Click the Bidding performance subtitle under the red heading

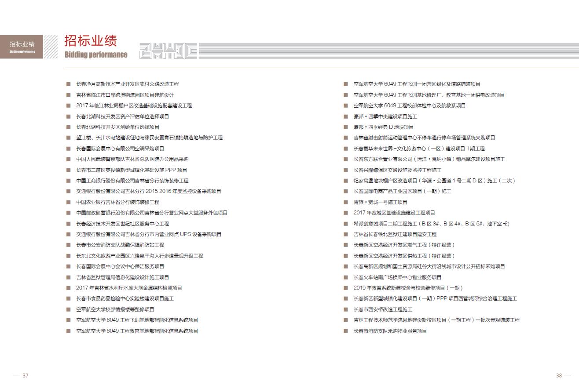tap(96, 54)
